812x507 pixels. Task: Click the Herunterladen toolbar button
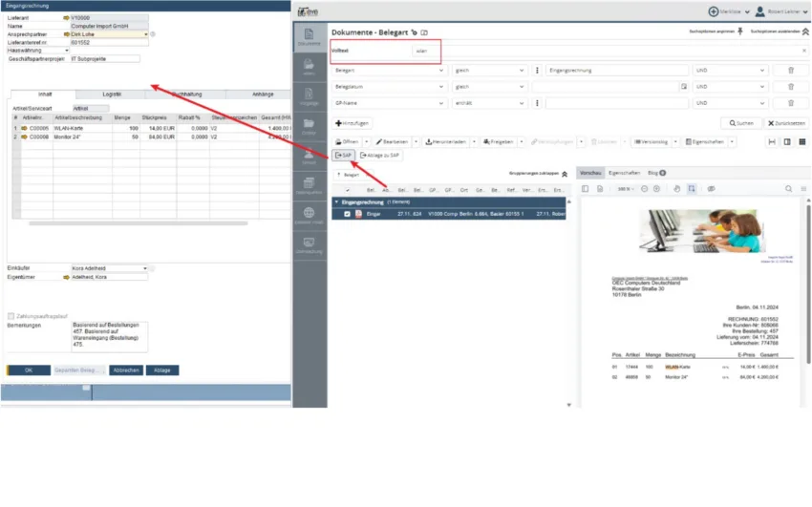[x=446, y=141]
